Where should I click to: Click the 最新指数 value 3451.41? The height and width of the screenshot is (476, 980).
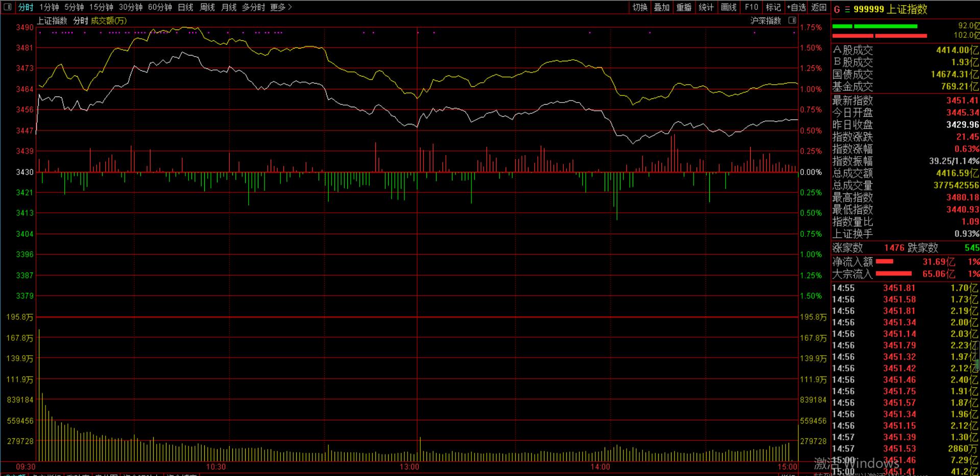tap(962, 101)
